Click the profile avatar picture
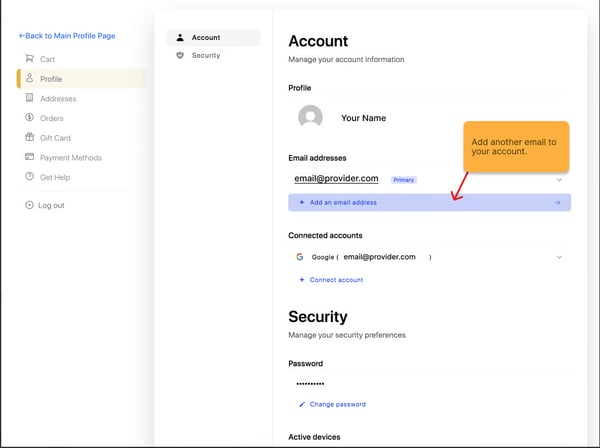Viewport: 600px width, 448px height. point(310,117)
